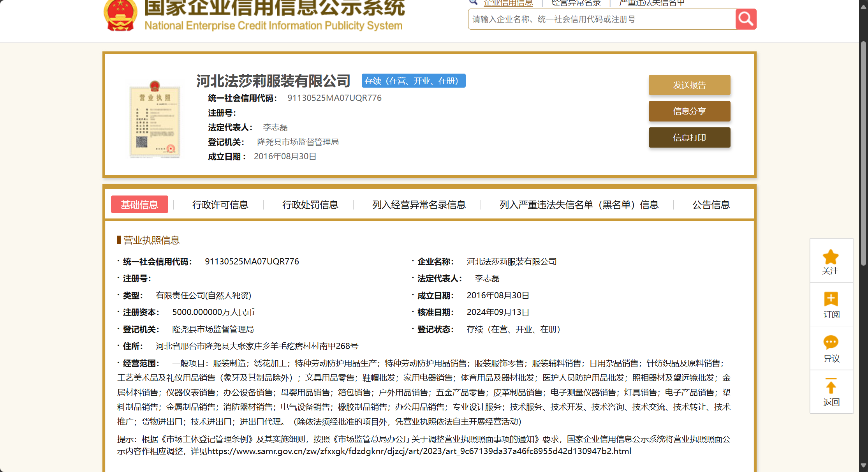The height and width of the screenshot is (472, 868).
Task: Click the company title 河北法莎莉服装有限公司
Action: point(273,81)
